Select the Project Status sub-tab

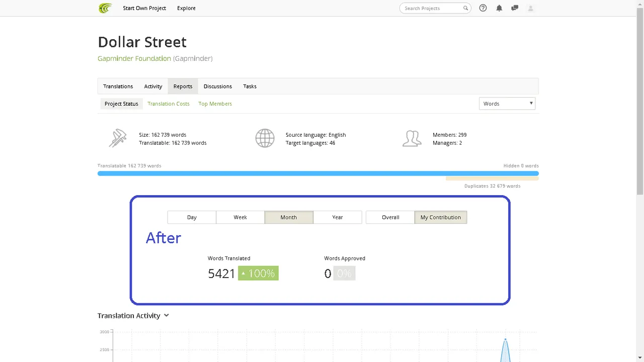tap(121, 104)
